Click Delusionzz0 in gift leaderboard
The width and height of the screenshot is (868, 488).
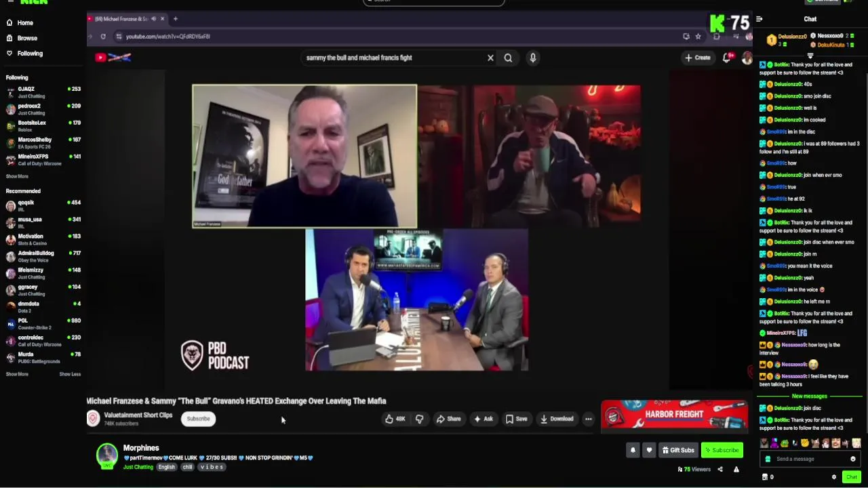792,36
